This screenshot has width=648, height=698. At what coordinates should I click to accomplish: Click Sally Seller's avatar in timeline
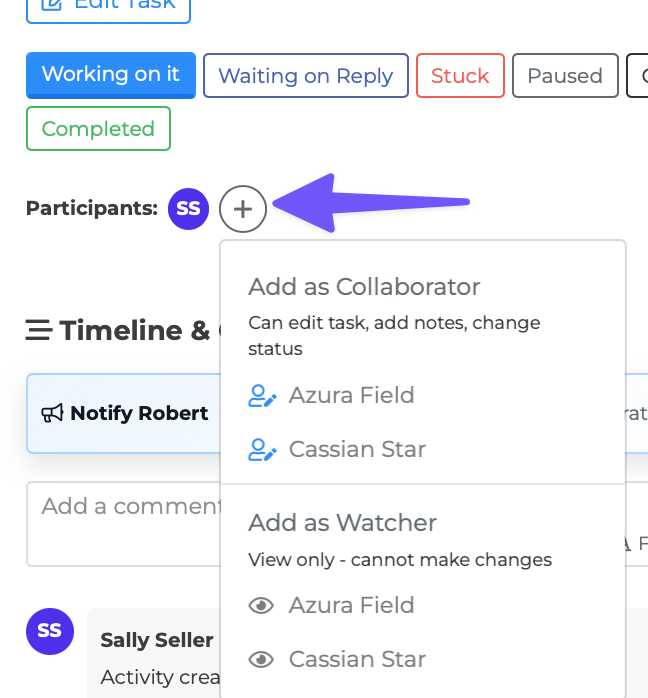(x=49, y=631)
